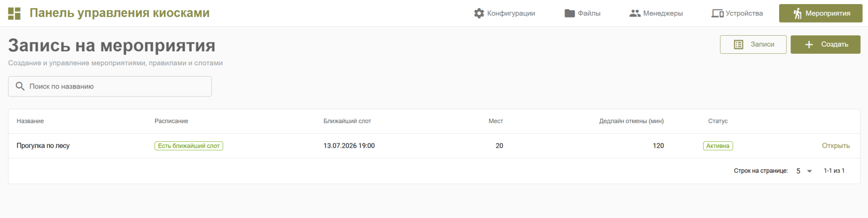This screenshot has height=218, width=868.
Task: Click the search magnifier icon
Action: point(20,86)
